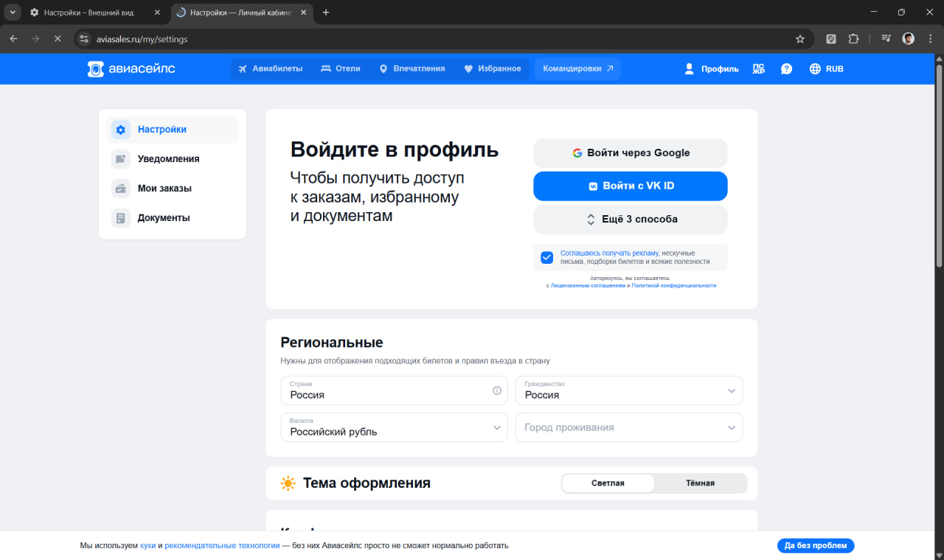Screen dimensions: 944x560
Task: Open Документы via its sidebar icon
Action: pyautogui.click(x=120, y=217)
